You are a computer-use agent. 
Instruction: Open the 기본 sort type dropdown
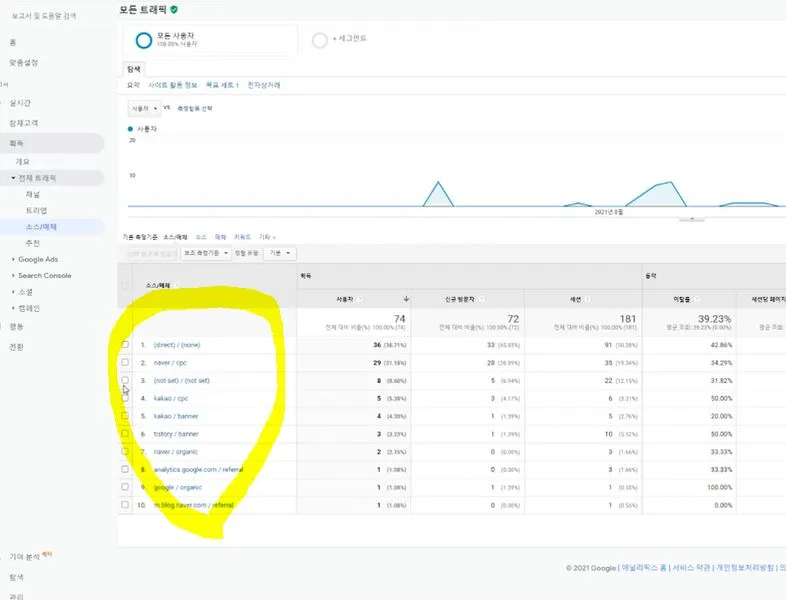[x=280, y=253]
